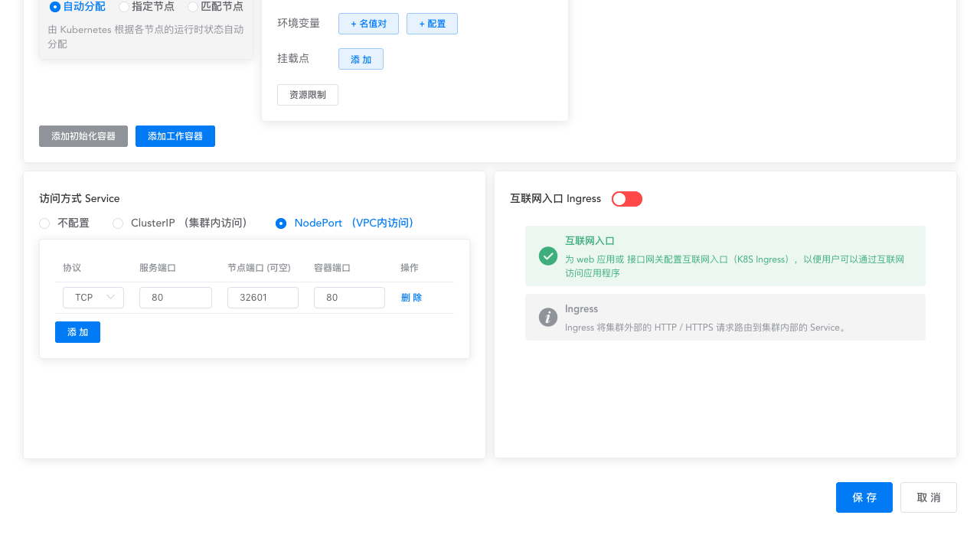Click the info icon next to Ingress description

[547, 317]
